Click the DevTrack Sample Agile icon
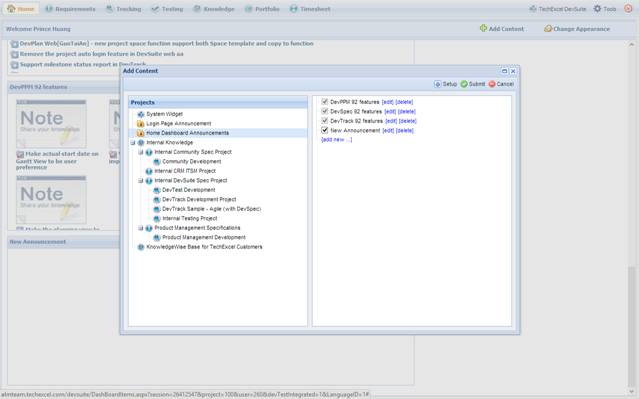This screenshot has height=399, width=639. pos(156,209)
